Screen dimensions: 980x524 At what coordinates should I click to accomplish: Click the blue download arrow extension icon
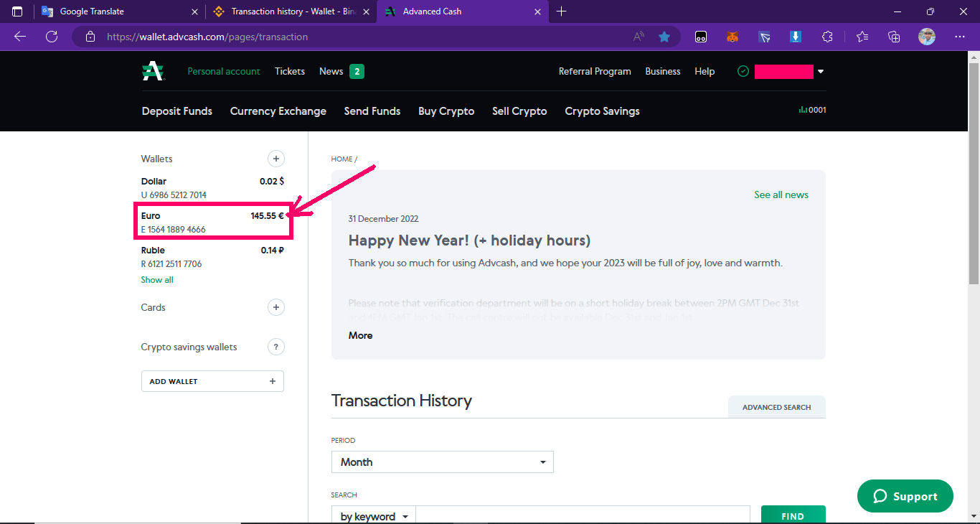796,37
